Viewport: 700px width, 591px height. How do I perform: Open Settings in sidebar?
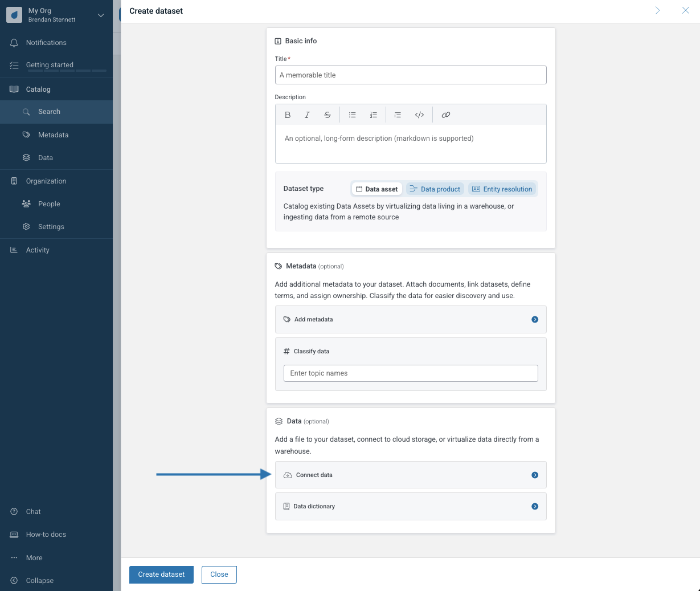56,227
